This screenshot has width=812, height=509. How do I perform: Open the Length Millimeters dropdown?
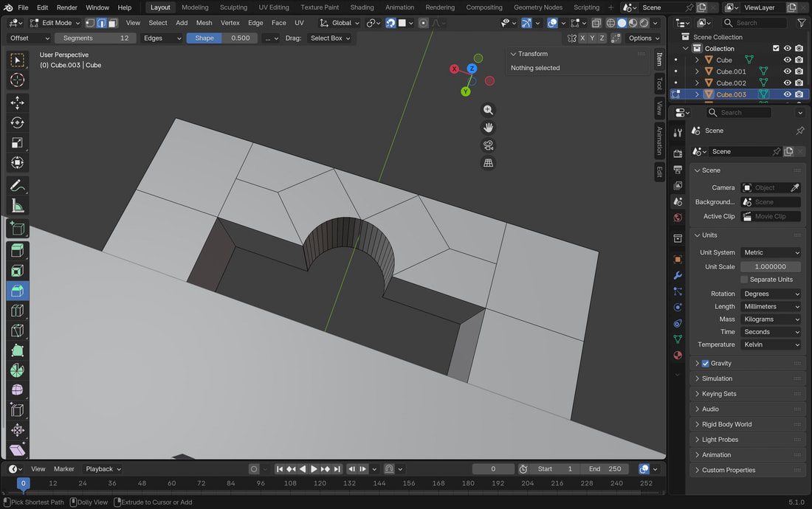(770, 306)
